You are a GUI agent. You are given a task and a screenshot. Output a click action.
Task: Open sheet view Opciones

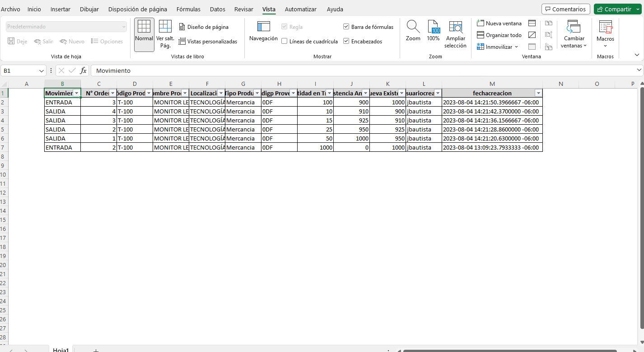(x=107, y=42)
